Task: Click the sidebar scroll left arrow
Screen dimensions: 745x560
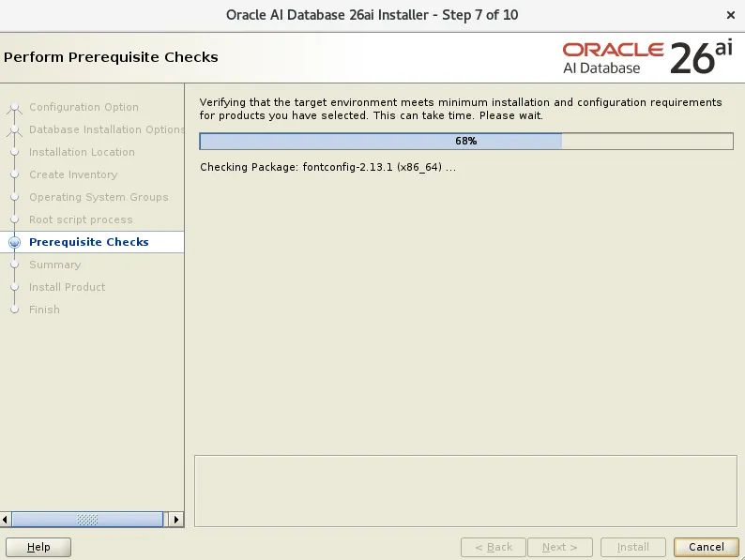Action: click(6, 519)
